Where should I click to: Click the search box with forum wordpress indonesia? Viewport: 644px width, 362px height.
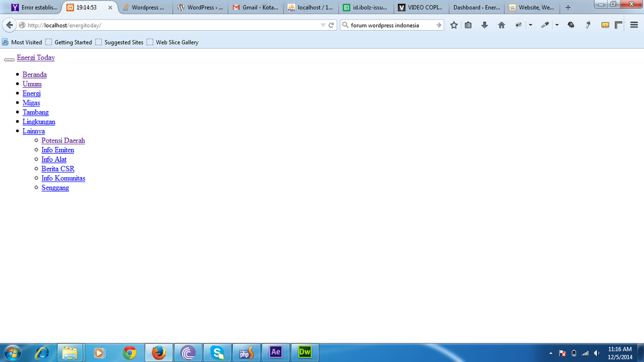[x=391, y=25]
